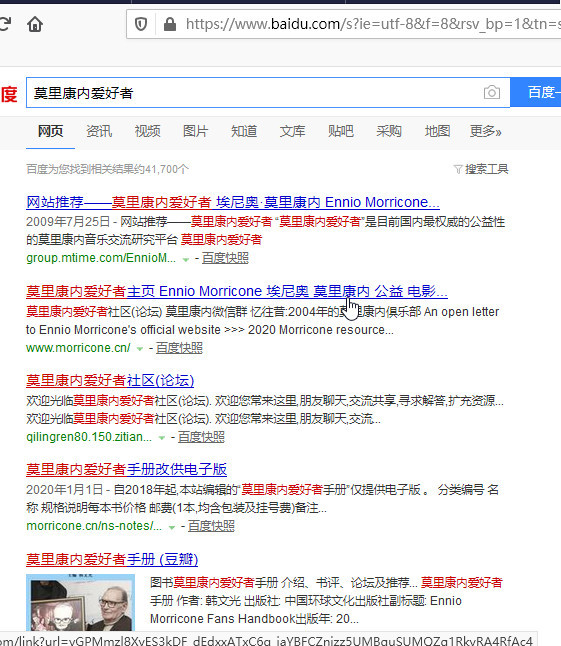Click the Douban book cover thumbnail
The image size is (561, 646).
(80, 602)
